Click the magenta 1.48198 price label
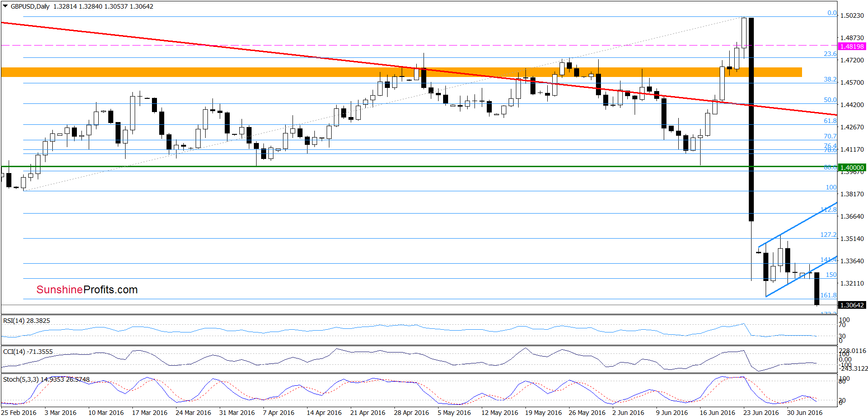868x419 pixels. coord(852,46)
